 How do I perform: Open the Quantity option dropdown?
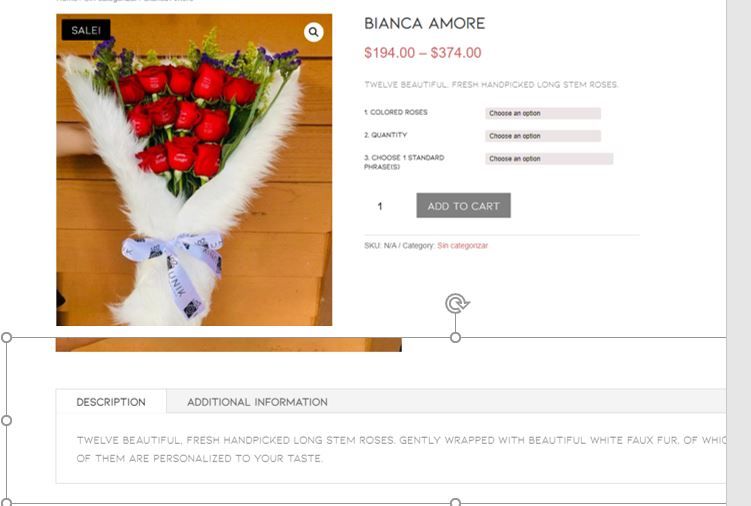point(543,136)
